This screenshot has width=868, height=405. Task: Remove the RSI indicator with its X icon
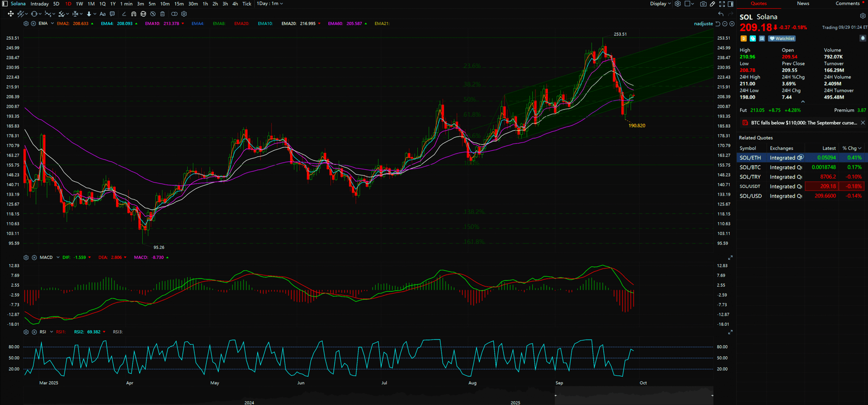coord(34,332)
